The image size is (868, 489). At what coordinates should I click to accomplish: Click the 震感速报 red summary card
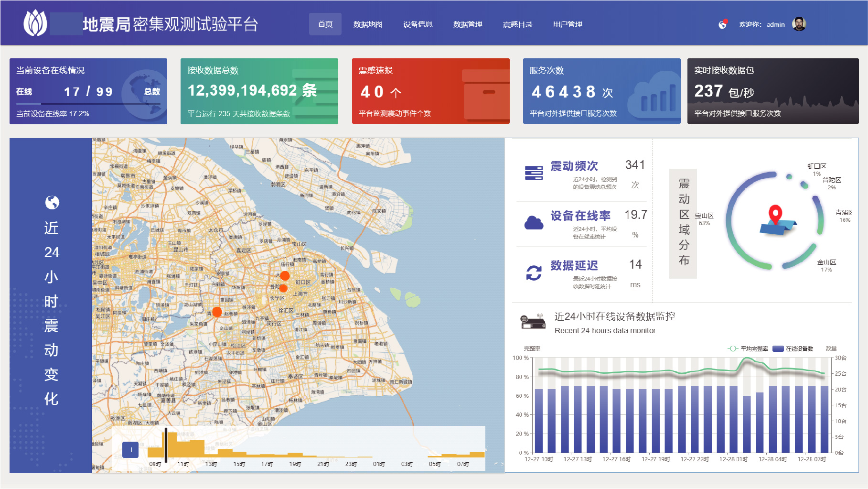click(430, 91)
